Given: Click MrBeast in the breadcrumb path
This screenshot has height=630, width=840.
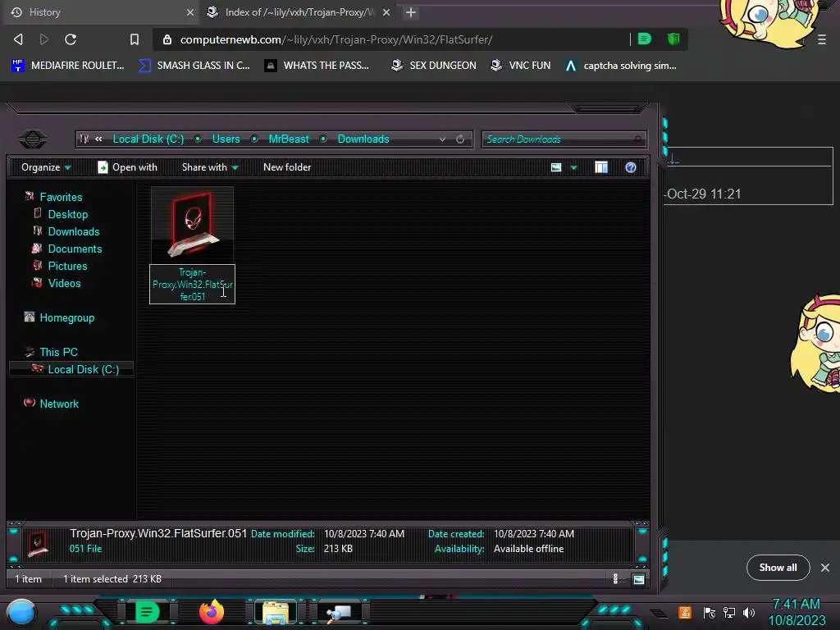Looking at the screenshot, I should (288, 139).
